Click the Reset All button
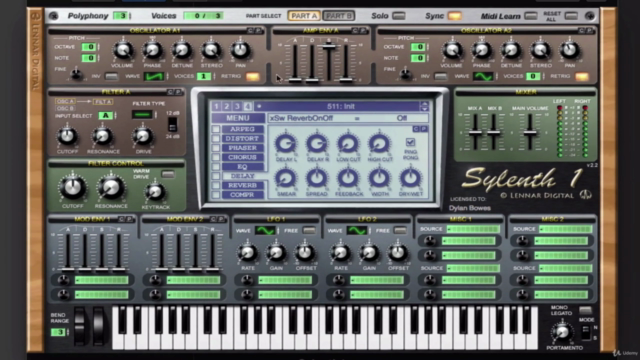The height and width of the screenshot is (360, 640). [571, 16]
